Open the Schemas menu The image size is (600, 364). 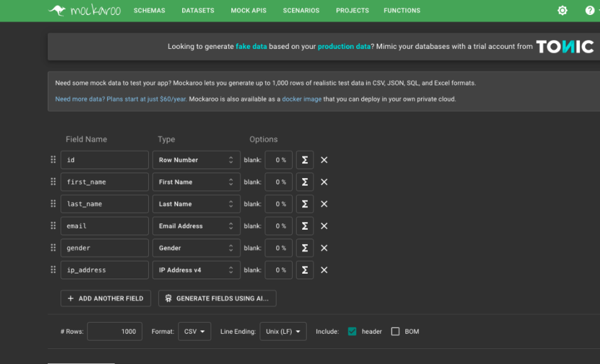click(150, 11)
